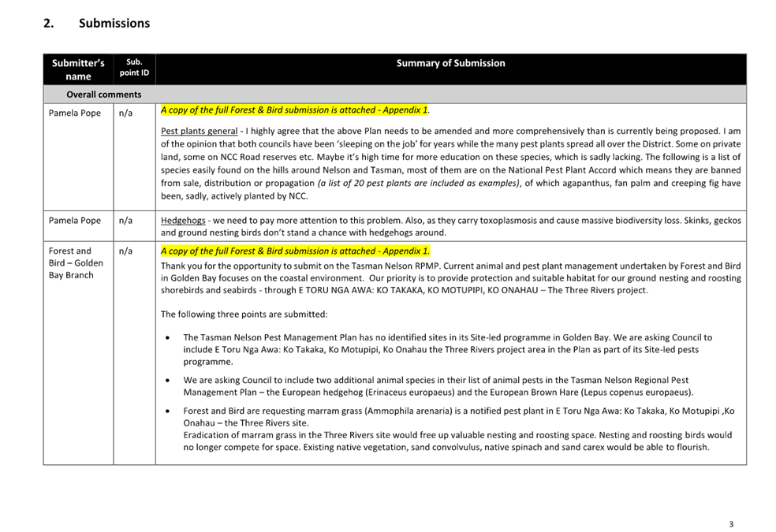Click the '2. Submissions' section heading
The image size is (776, 532).
tap(96, 23)
